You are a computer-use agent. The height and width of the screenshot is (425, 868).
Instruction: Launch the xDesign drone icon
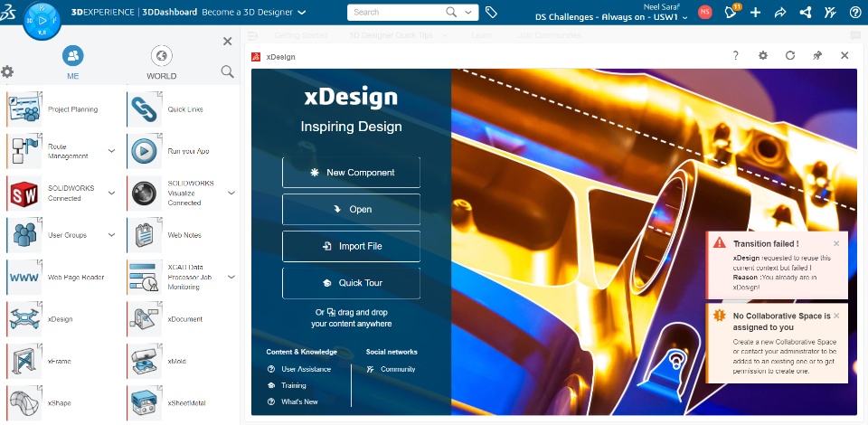point(24,319)
